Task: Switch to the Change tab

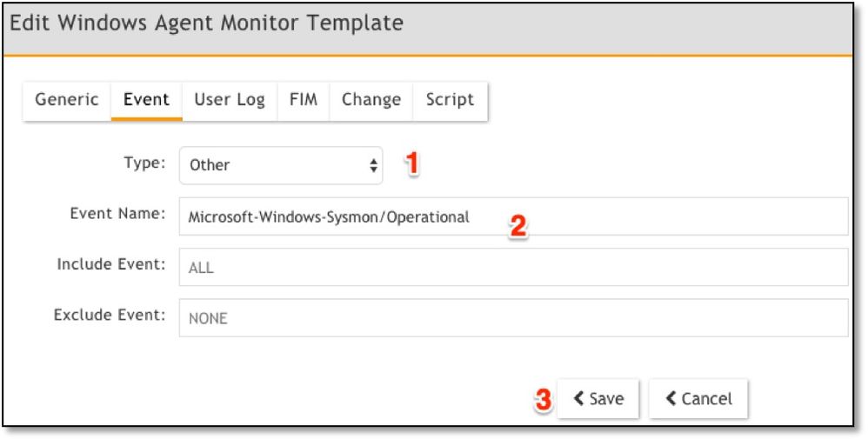Action: coord(371,99)
